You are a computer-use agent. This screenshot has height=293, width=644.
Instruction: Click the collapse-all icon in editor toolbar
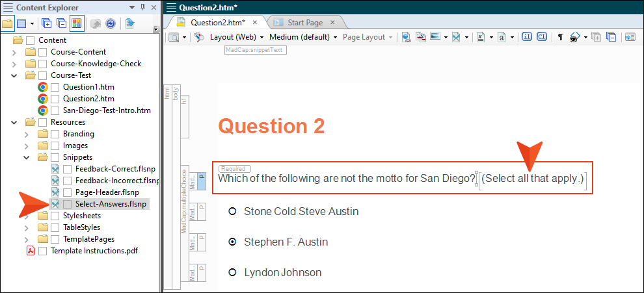(x=611, y=37)
